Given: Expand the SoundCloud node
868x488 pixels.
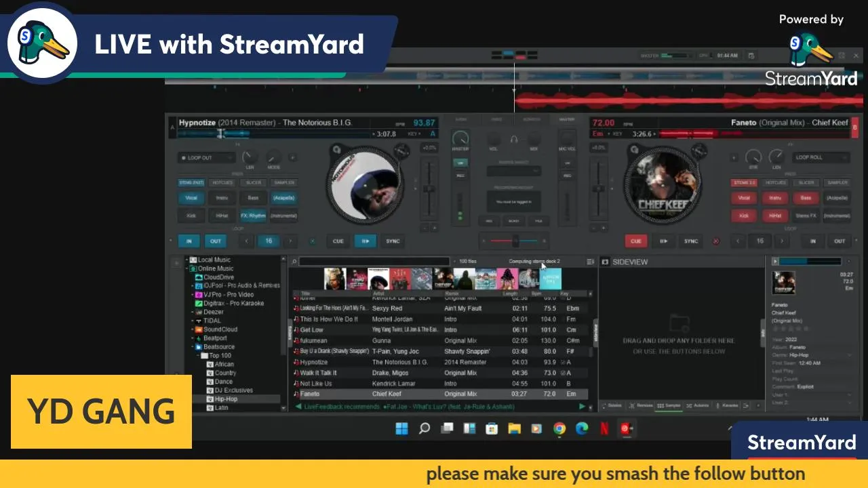Looking at the screenshot, I should coord(192,329).
